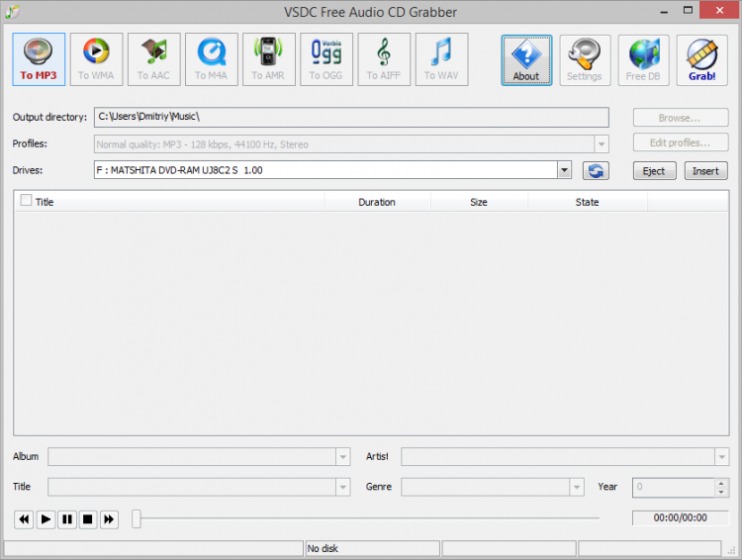Sort by the Size column header

click(479, 202)
